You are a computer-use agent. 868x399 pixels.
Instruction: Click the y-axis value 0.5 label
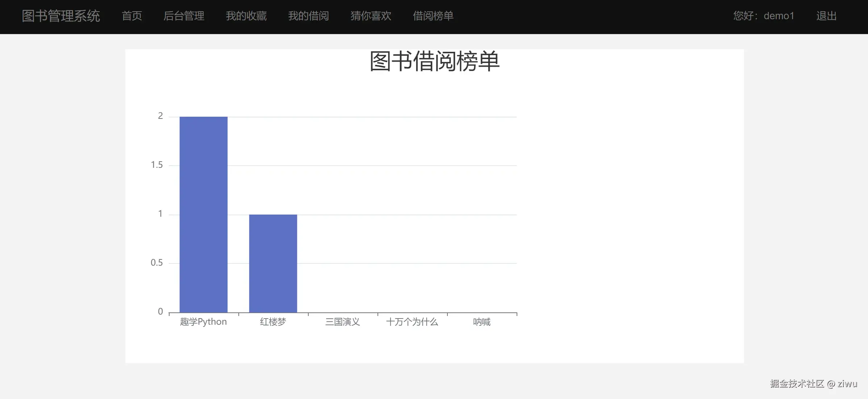tap(157, 263)
